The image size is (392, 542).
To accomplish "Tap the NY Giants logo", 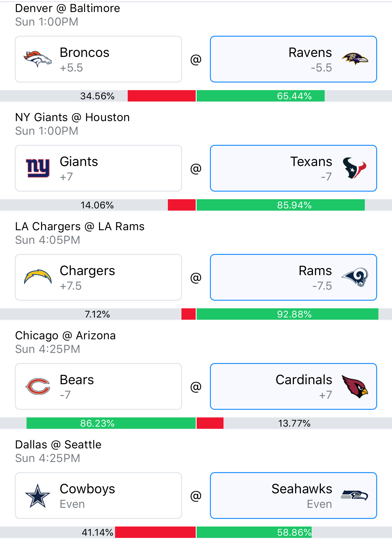I will (x=38, y=168).
